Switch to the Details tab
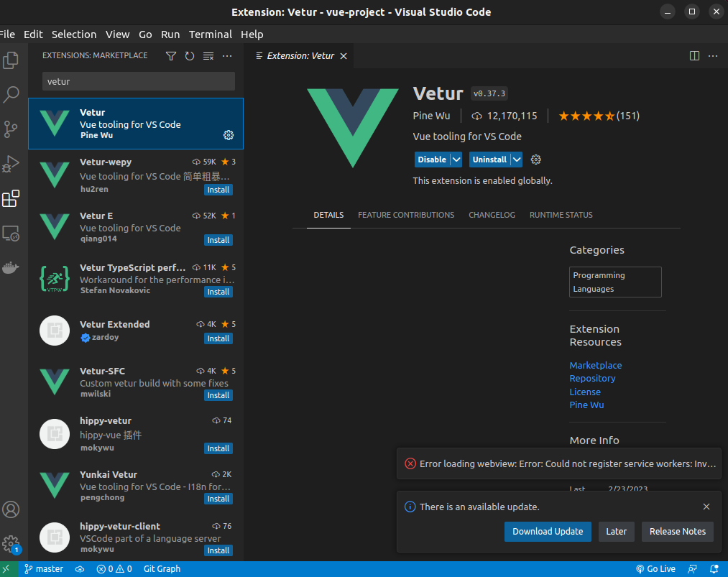This screenshot has height=577, width=728. tap(328, 215)
